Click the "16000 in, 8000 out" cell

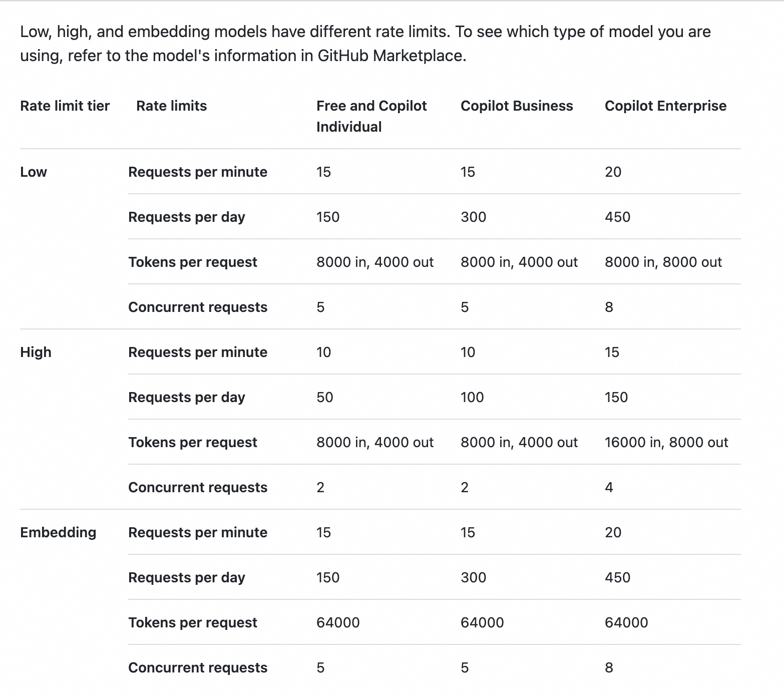click(666, 442)
